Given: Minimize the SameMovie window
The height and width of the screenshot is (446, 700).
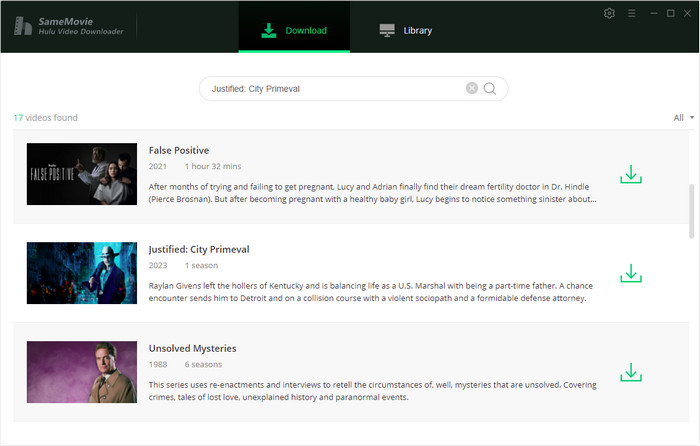Looking at the screenshot, I should coord(651,13).
